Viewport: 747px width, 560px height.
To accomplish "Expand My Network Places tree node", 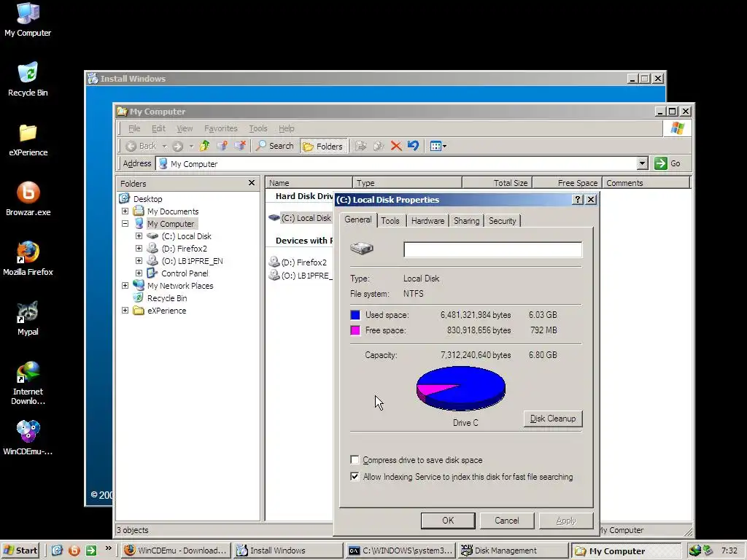I will [125, 285].
